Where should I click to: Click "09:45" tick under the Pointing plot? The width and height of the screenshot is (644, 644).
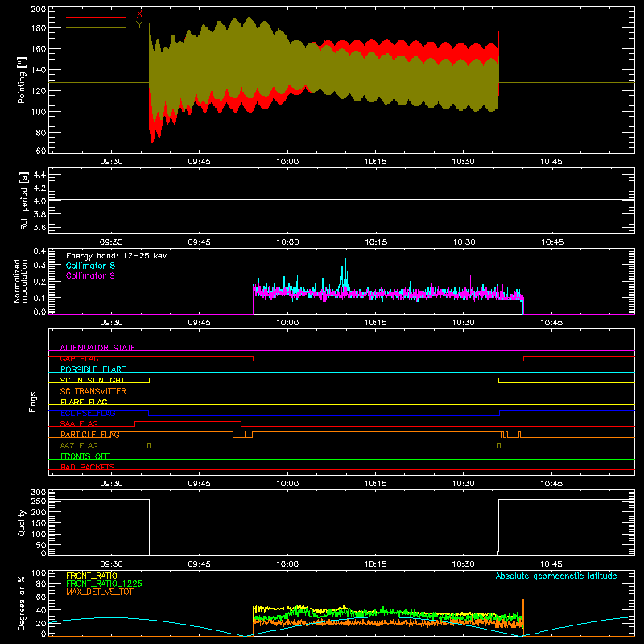click(199, 162)
